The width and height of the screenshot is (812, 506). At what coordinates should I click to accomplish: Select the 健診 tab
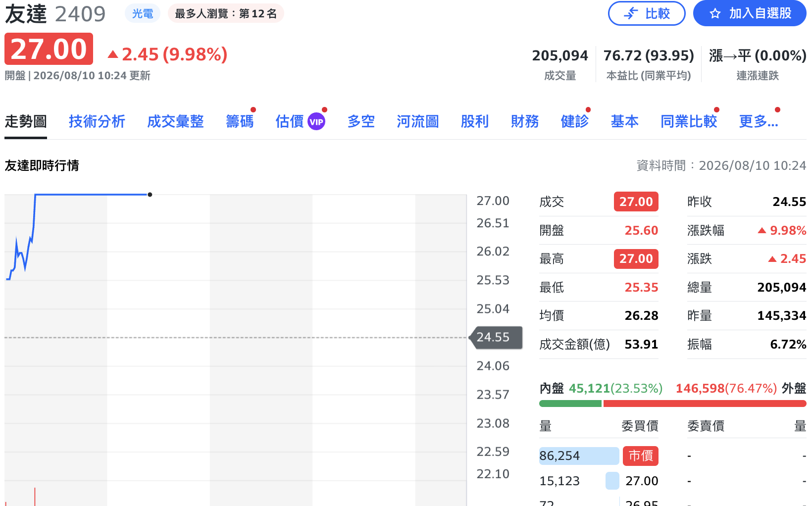(575, 121)
